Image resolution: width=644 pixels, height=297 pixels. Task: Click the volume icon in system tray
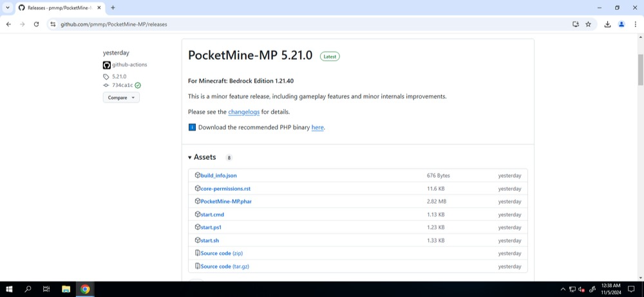582,289
